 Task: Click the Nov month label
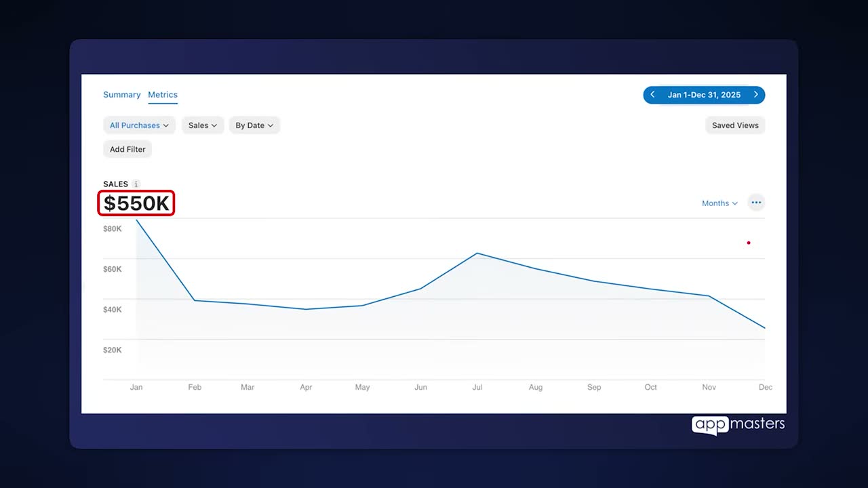709,388
